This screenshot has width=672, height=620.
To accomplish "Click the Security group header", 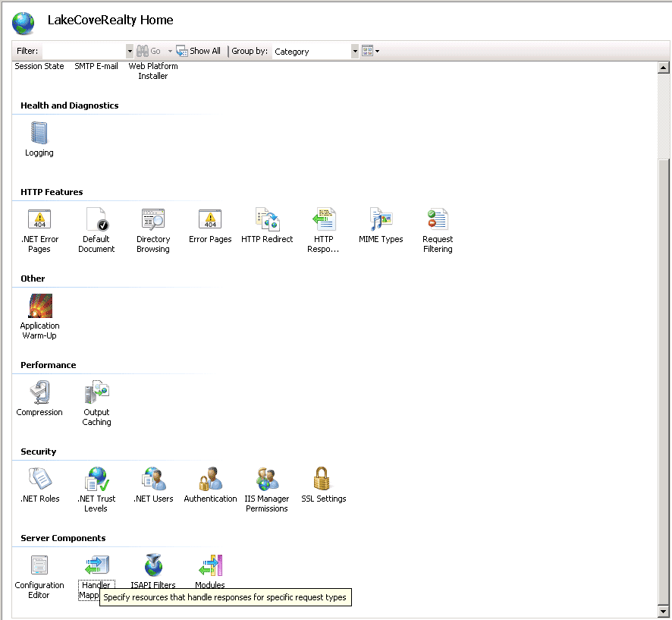I will tap(38, 452).
